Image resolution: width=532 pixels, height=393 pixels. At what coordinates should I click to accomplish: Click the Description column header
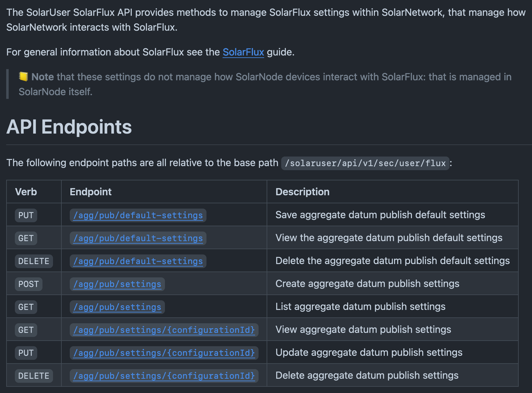(x=303, y=192)
